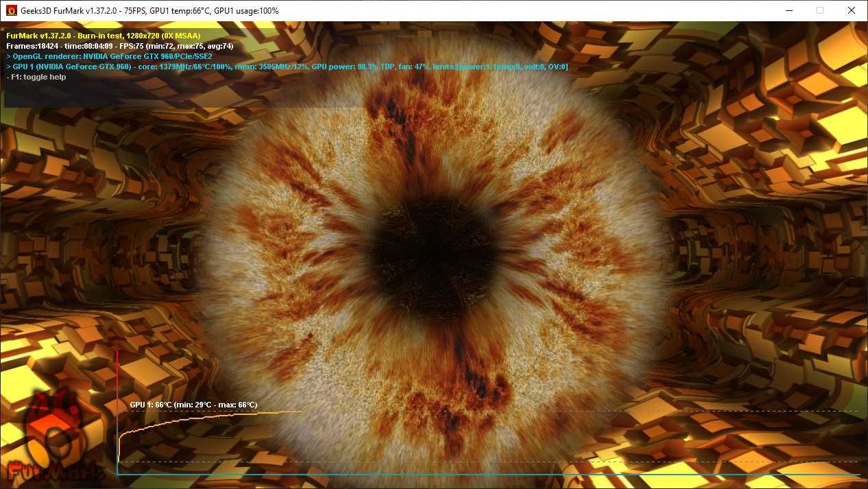The width and height of the screenshot is (868, 489).
Task: Click the 'F1: toggle help' hint text
Action: (x=36, y=77)
